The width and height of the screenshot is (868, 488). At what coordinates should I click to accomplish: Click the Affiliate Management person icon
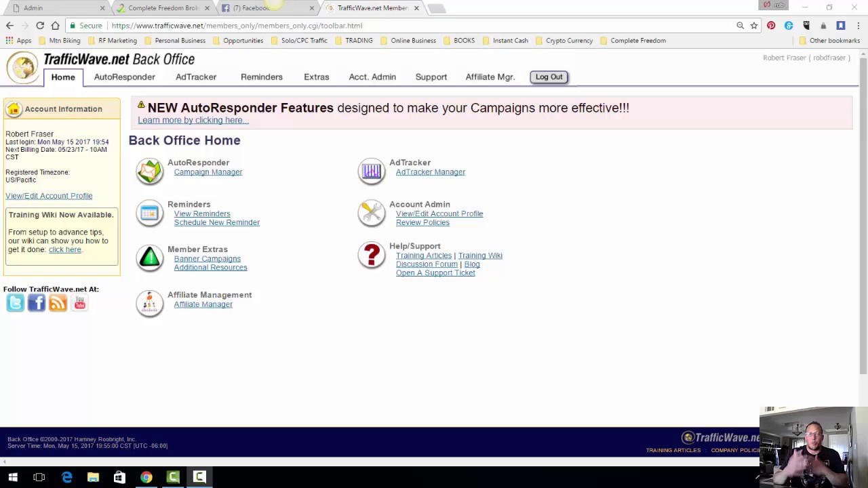150,303
